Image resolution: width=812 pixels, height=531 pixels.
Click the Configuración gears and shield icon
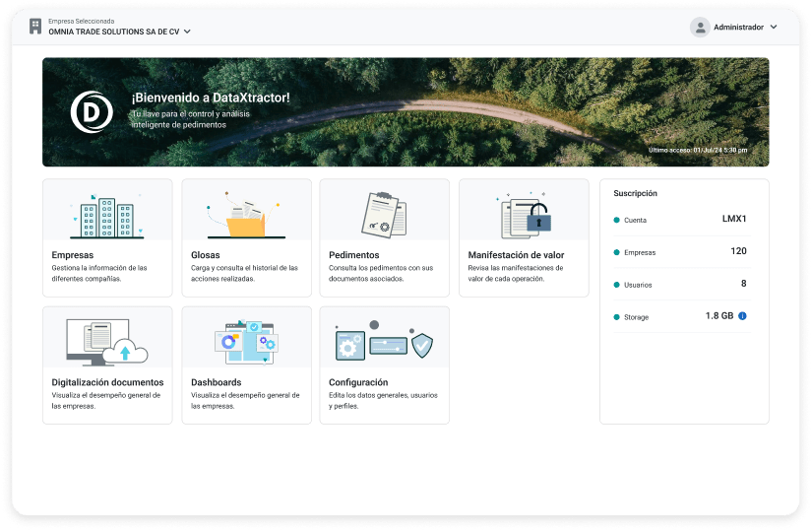click(384, 343)
